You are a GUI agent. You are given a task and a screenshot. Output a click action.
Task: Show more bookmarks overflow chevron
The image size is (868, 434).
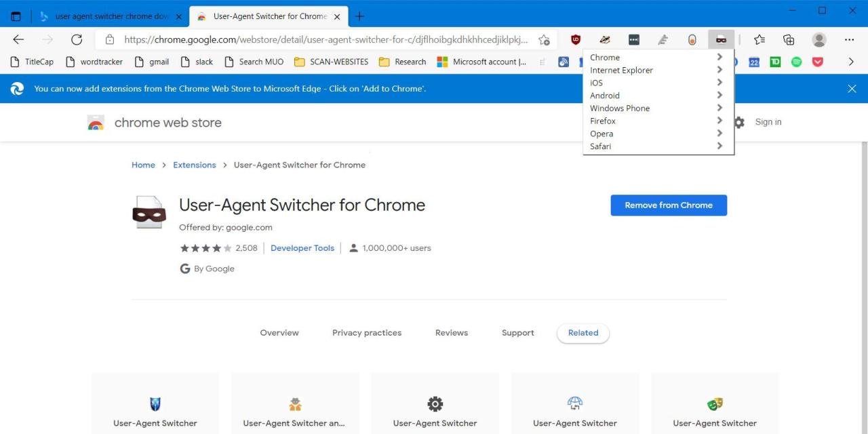click(851, 62)
